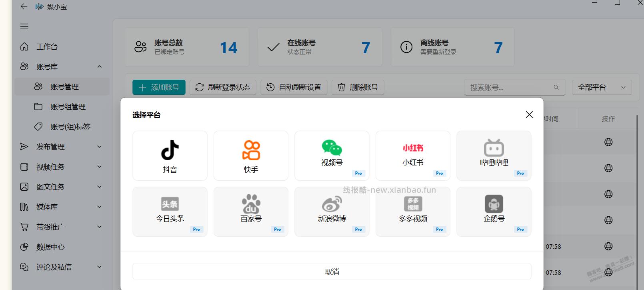Close the 选择平台 dialog with X
Viewport: 644px width, 290px height.
[x=529, y=115]
